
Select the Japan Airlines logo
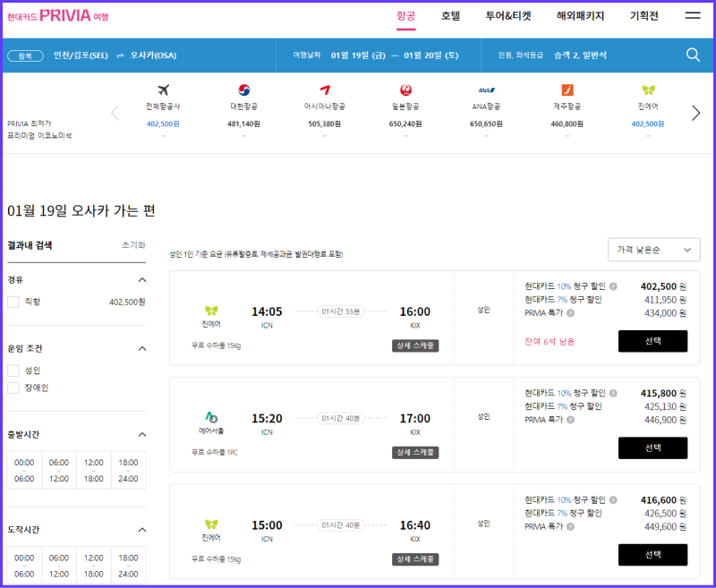[x=405, y=89]
